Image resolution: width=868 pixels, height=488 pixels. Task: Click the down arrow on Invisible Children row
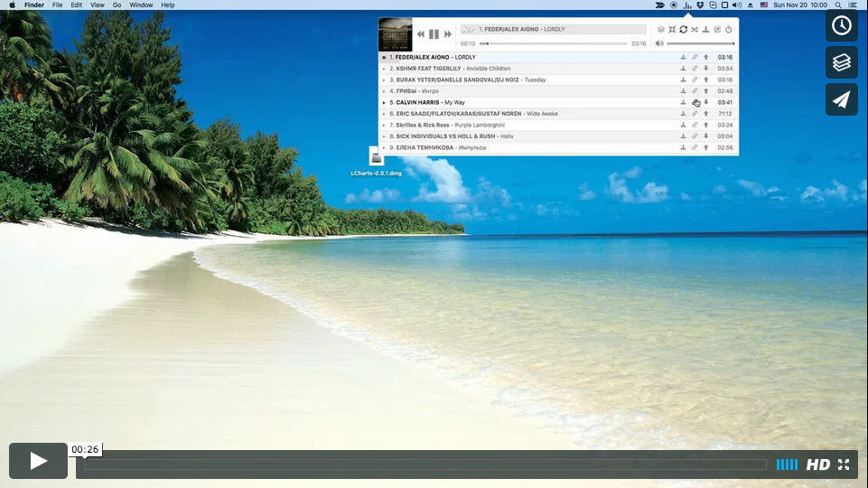pos(705,68)
